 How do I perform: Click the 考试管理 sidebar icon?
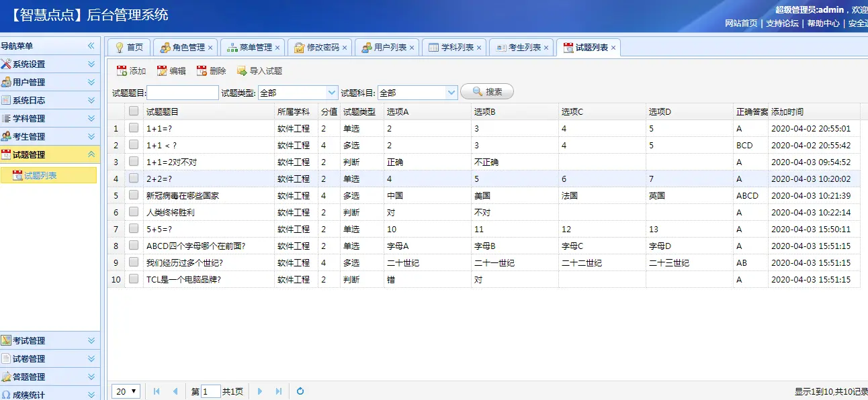coord(6,340)
